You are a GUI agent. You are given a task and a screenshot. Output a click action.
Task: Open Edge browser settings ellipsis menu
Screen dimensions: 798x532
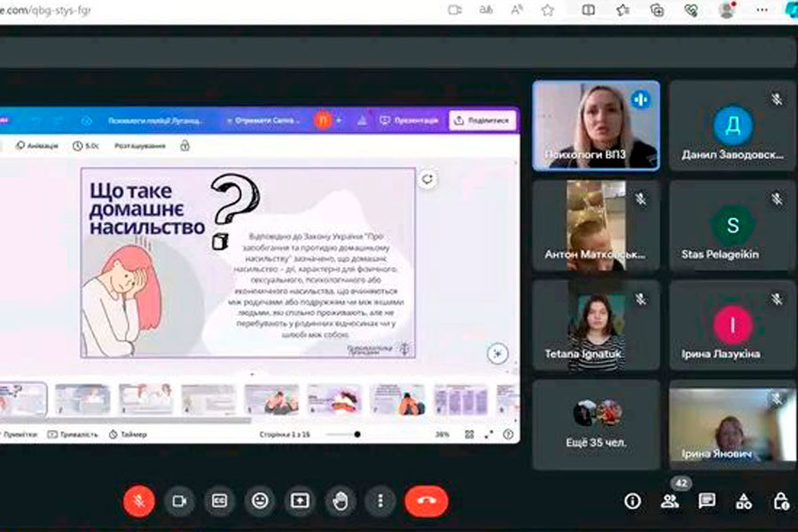(x=762, y=10)
